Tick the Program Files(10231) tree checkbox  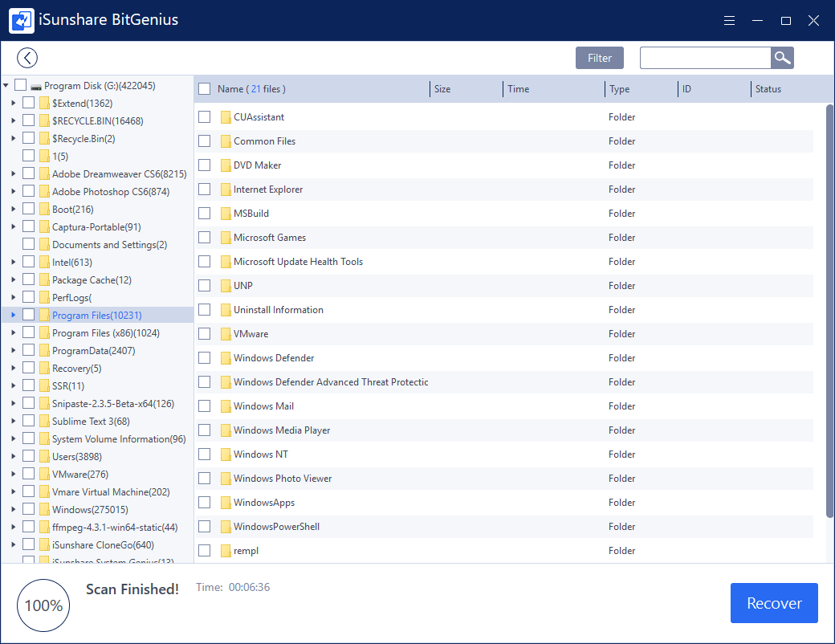tap(29, 314)
